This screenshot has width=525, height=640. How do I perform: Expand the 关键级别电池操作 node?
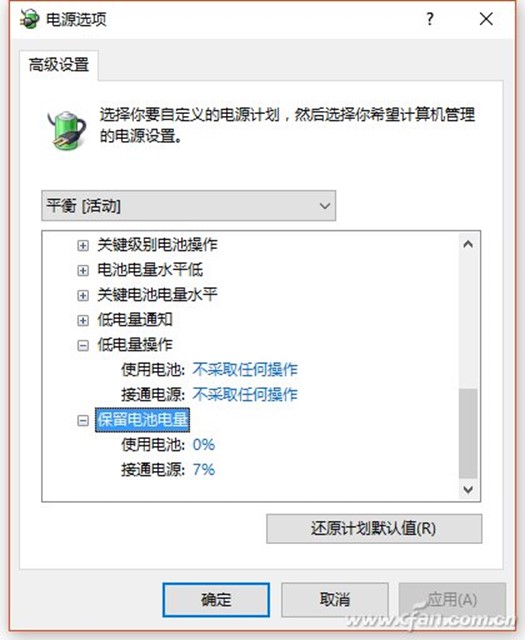point(83,246)
